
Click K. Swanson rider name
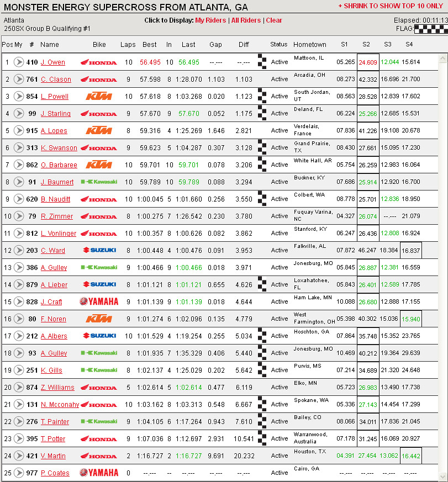tap(59, 147)
